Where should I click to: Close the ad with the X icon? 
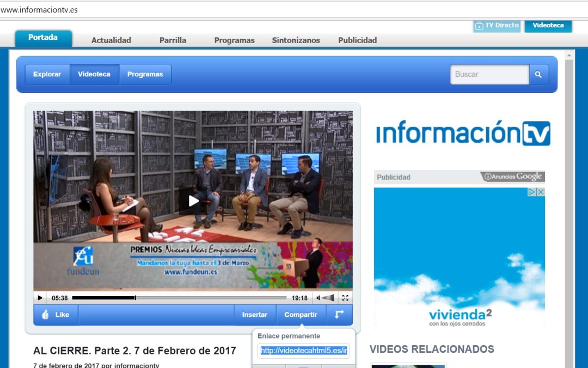coord(541,192)
